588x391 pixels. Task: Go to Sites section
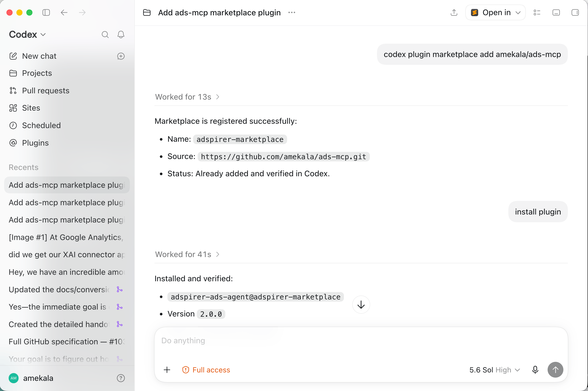point(31,108)
